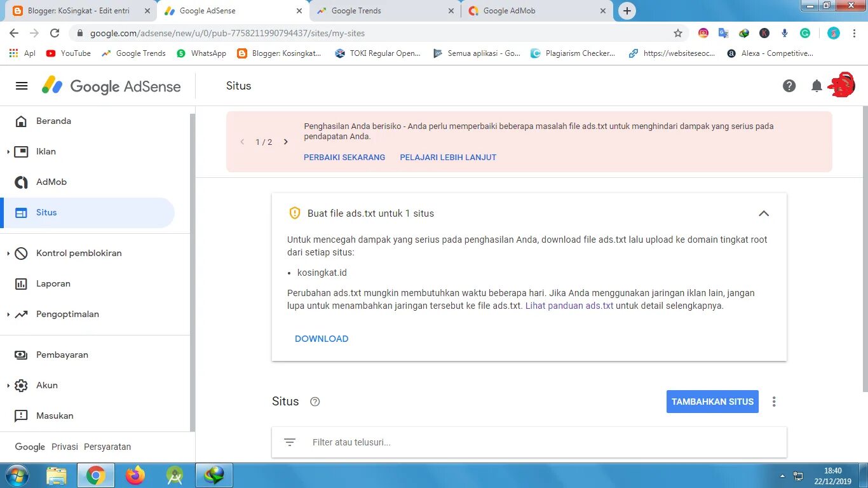Switch to Google AdMob tab
Viewport: 868px width, 488px height.
537,11
